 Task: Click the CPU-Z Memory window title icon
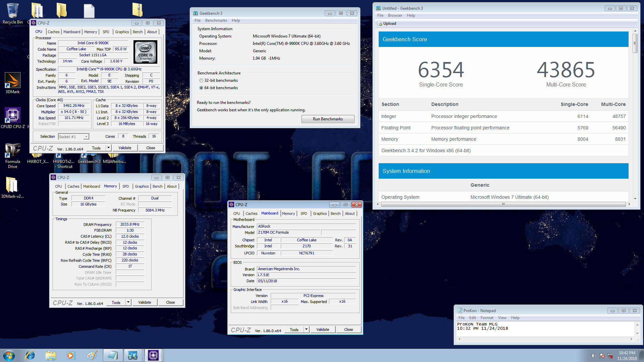(x=53, y=178)
